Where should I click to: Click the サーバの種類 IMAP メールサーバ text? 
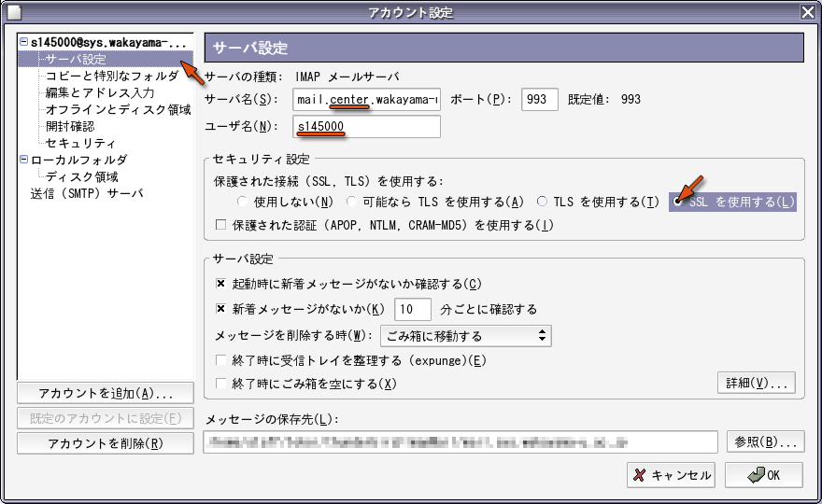302,77
